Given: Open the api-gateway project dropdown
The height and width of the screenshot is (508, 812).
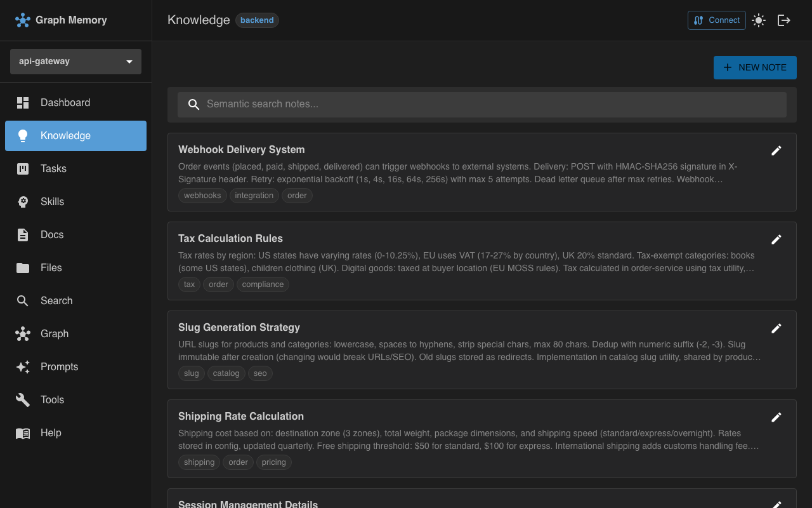Looking at the screenshot, I should (75, 61).
